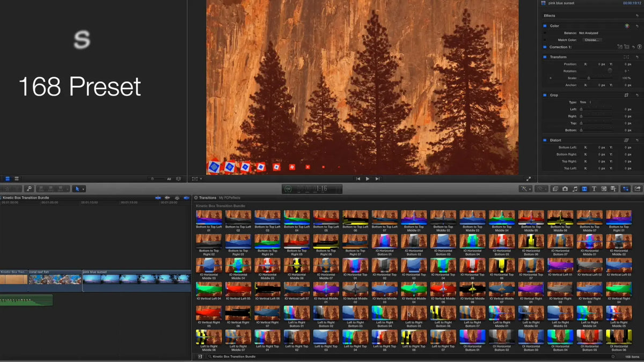The height and width of the screenshot is (362, 644).
Task: Open the Crop Type dropdown
Action: (585, 102)
